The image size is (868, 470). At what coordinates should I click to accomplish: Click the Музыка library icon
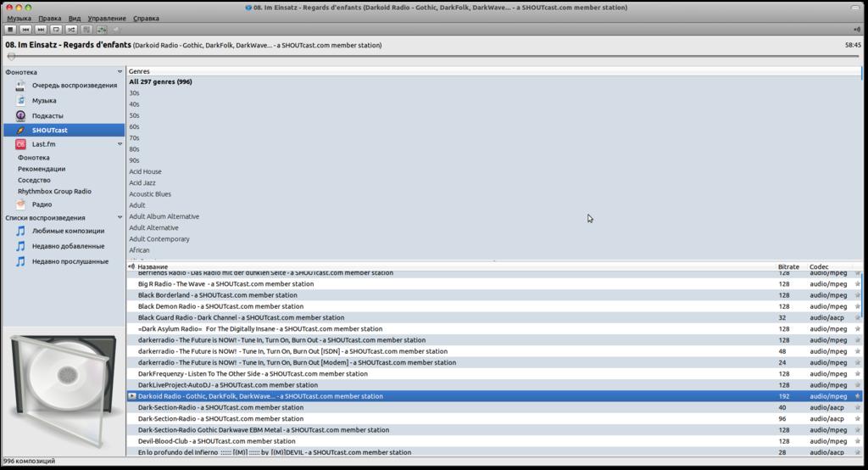pyautogui.click(x=20, y=100)
